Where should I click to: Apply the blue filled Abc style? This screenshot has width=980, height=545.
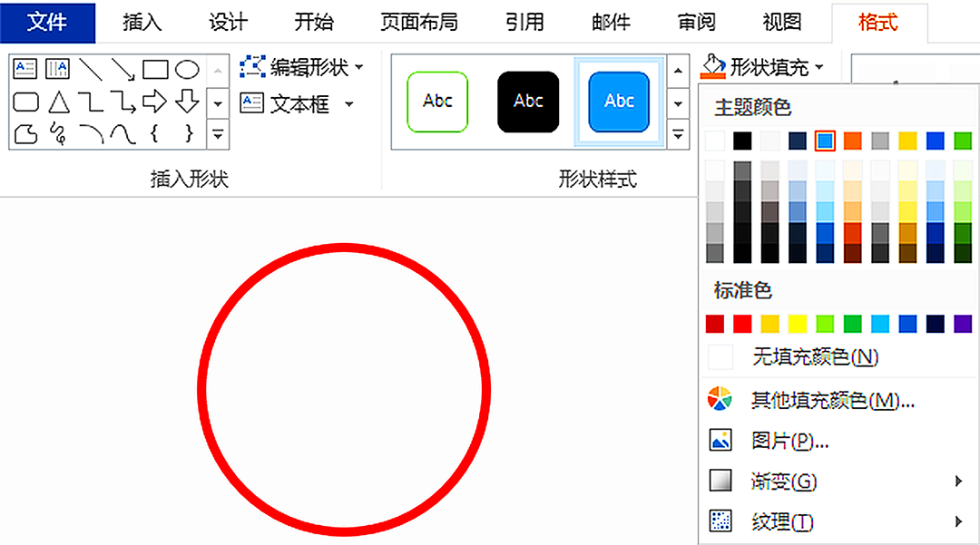point(619,102)
